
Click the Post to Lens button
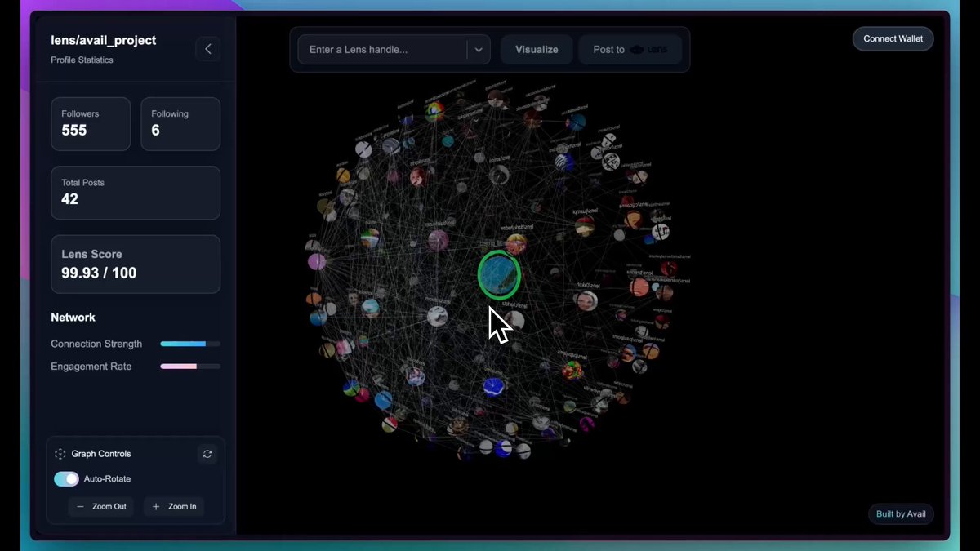[630, 50]
